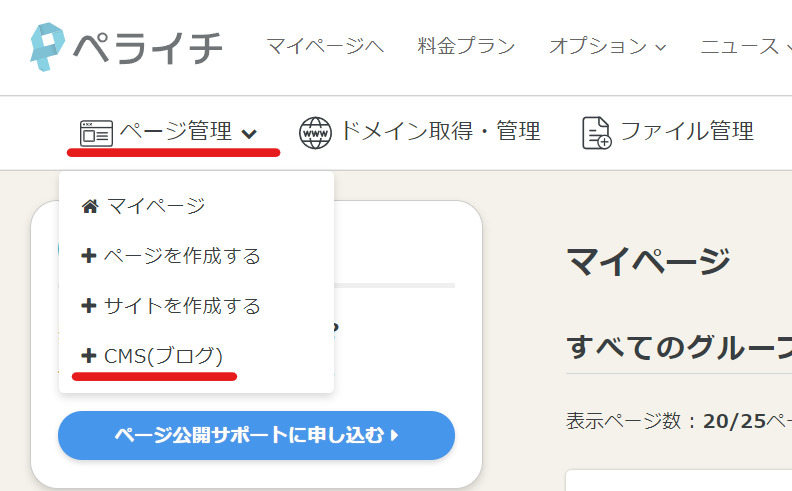Collapse the ページ管理 dropdown chevron
The height and width of the screenshot is (491, 792).
(249, 134)
